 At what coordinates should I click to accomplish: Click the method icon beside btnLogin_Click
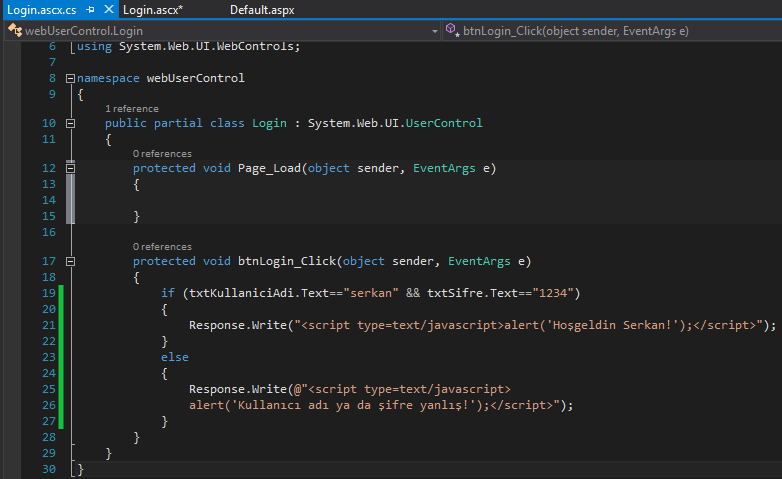click(x=452, y=30)
